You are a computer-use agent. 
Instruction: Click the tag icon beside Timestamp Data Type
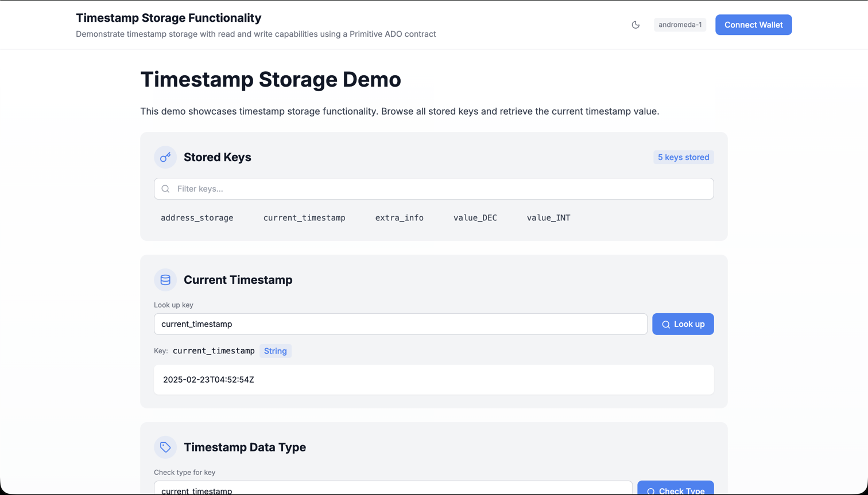point(165,447)
